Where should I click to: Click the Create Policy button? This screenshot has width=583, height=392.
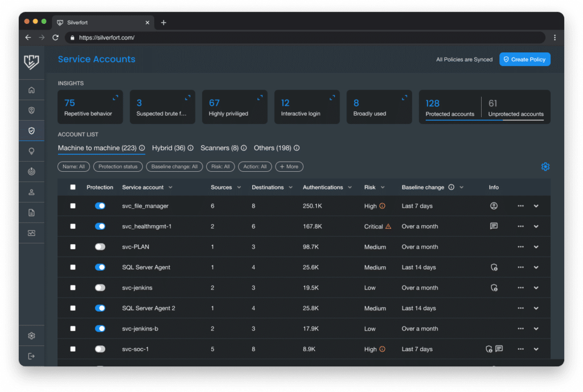click(524, 59)
